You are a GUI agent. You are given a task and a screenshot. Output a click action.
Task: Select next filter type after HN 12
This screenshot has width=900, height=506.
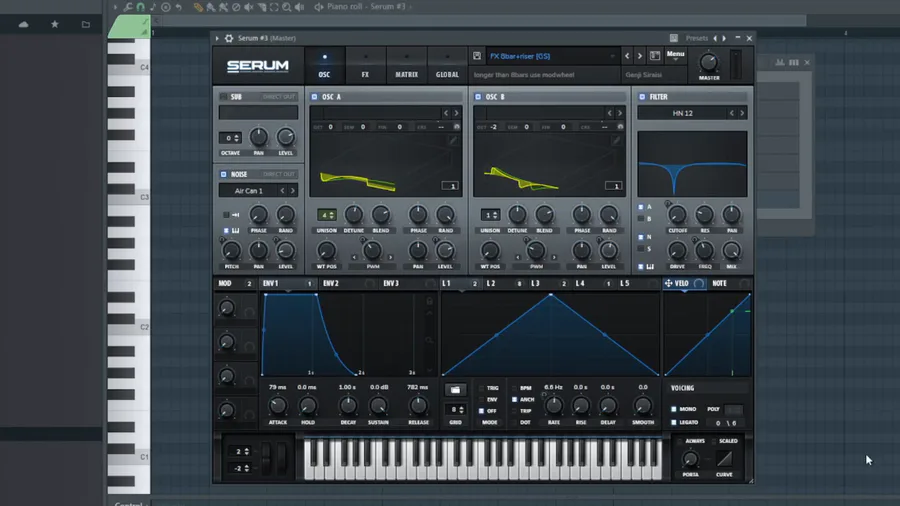point(742,114)
